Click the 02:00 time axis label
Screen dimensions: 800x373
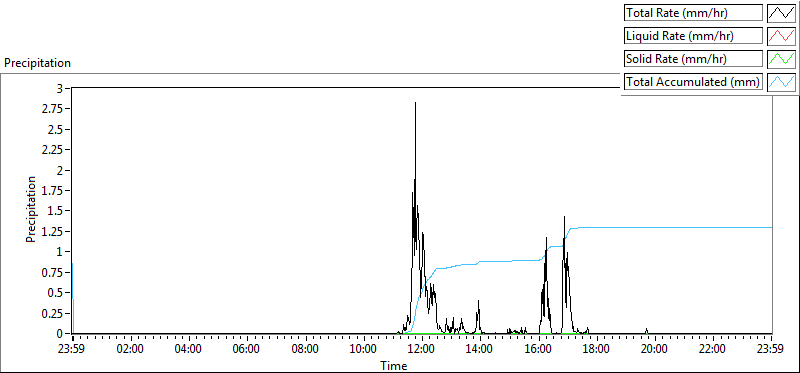click(131, 350)
